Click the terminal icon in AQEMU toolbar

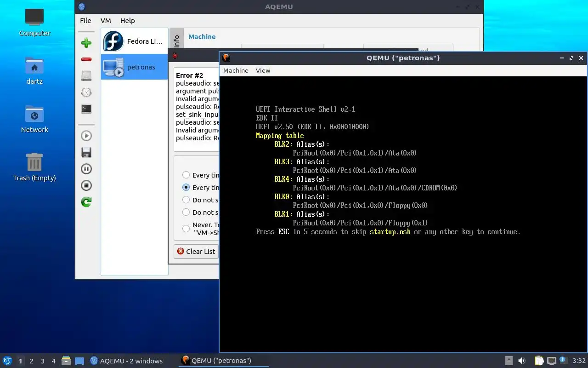[86, 109]
